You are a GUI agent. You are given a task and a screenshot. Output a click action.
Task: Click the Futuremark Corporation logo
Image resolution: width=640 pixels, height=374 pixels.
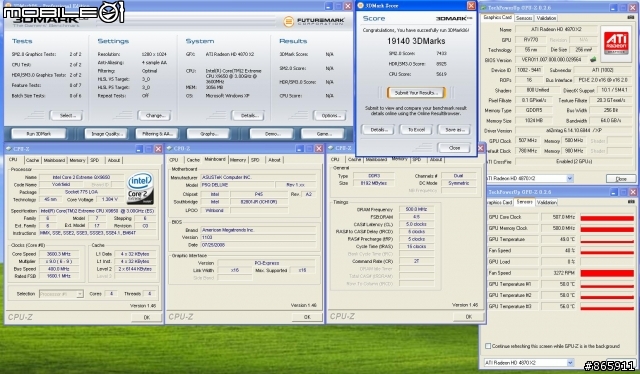pyautogui.click(x=314, y=21)
